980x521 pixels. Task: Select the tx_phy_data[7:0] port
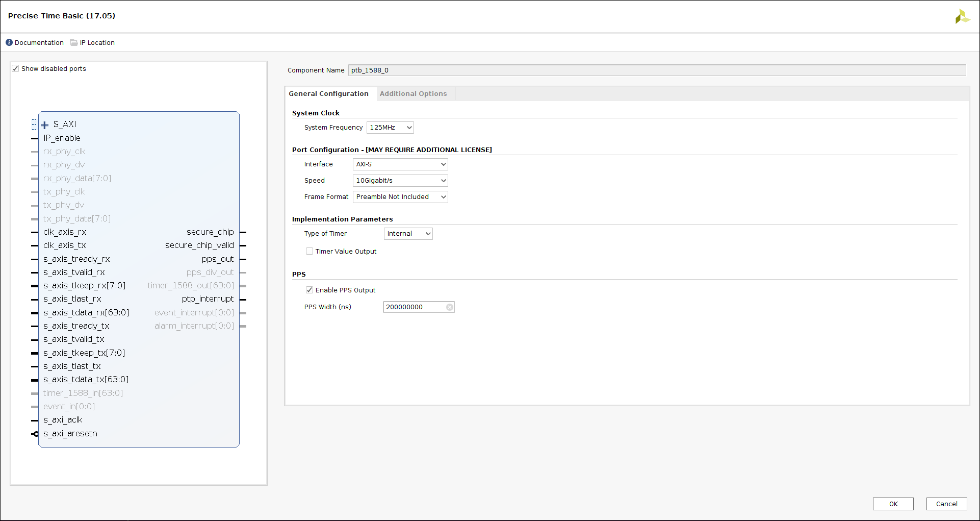77,219
